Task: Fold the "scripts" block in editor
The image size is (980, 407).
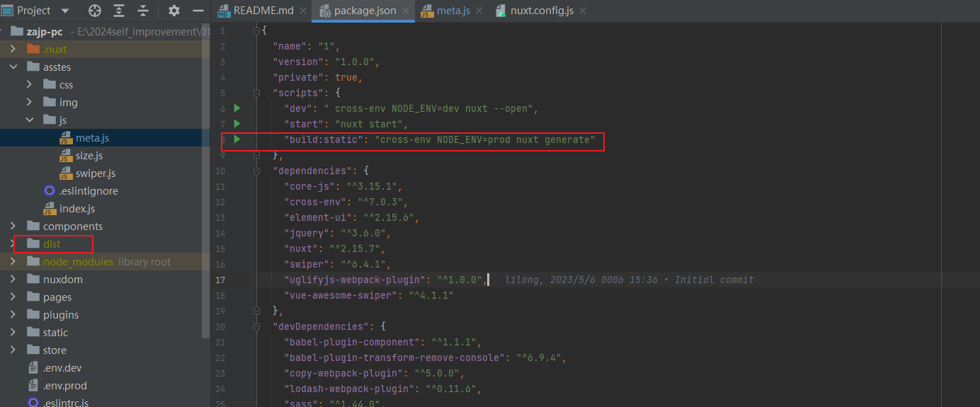Action: pos(257,93)
